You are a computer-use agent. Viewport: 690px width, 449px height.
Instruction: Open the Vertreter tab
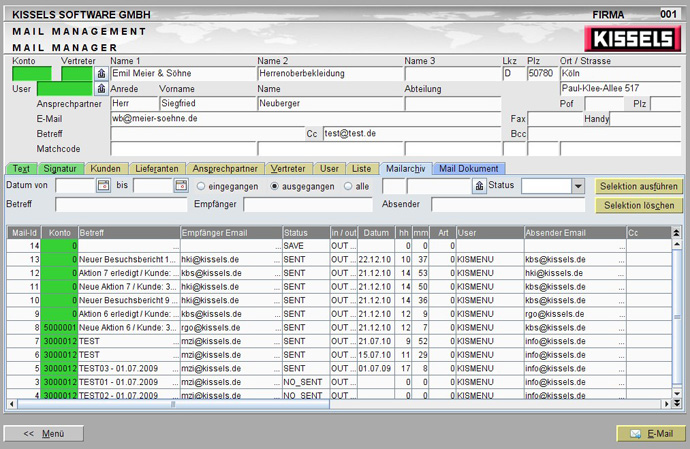pyautogui.click(x=288, y=169)
